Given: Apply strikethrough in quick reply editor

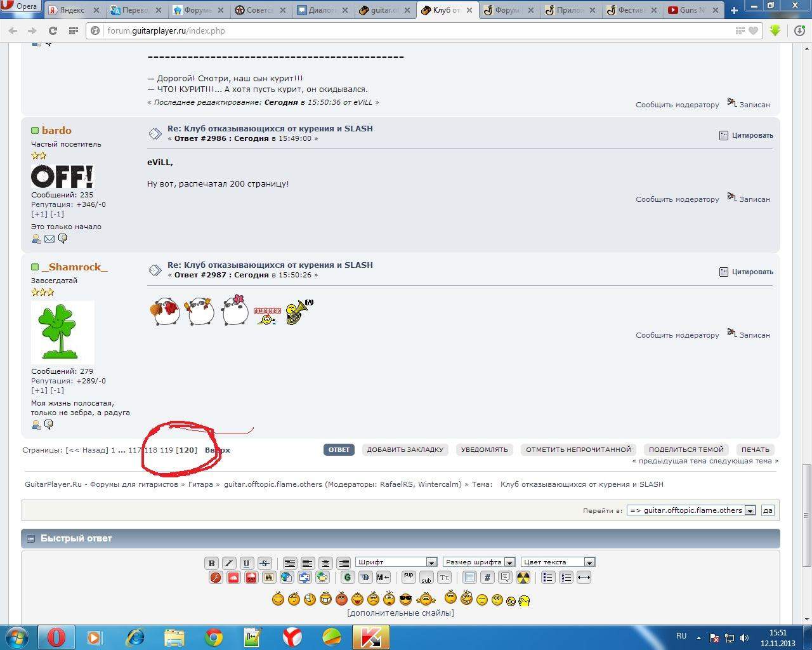Looking at the screenshot, I should click(265, 562).
